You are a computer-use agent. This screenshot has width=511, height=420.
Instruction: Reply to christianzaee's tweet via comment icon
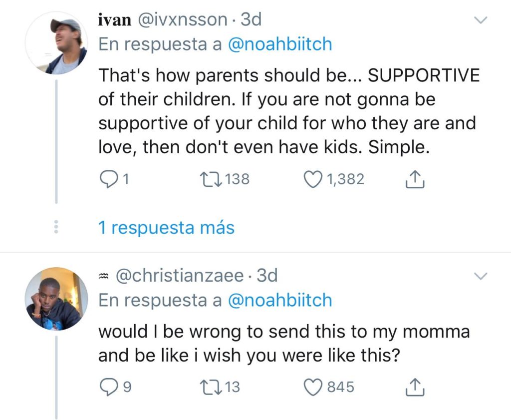pyautogui.click(x=107, y=387)
